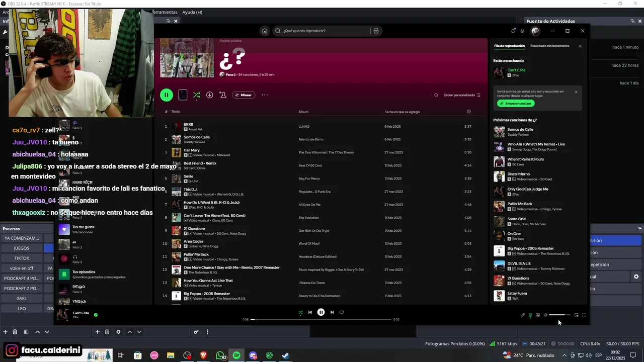Sort by duration clock column
The height and width of the screenshot is (362, 644).
pyautogui.click(x=468, y=112)
